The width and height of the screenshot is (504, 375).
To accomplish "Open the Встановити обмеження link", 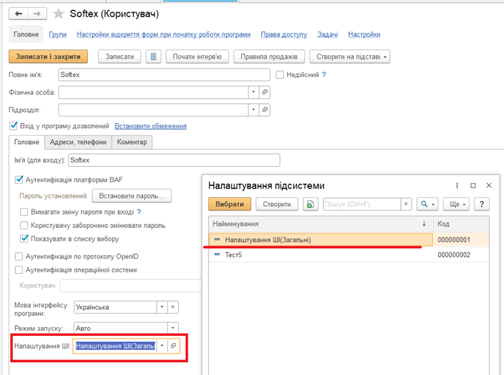I will point(151,126).
